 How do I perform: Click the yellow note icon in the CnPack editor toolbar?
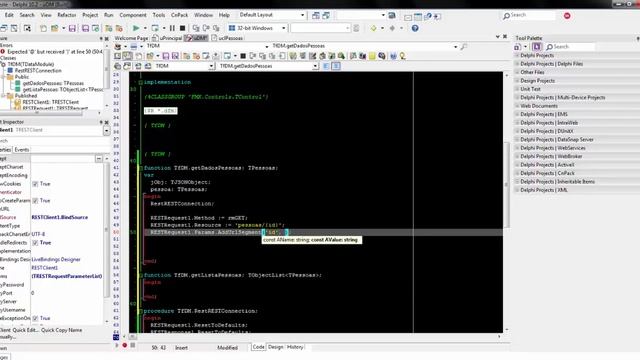coord(372,56)
